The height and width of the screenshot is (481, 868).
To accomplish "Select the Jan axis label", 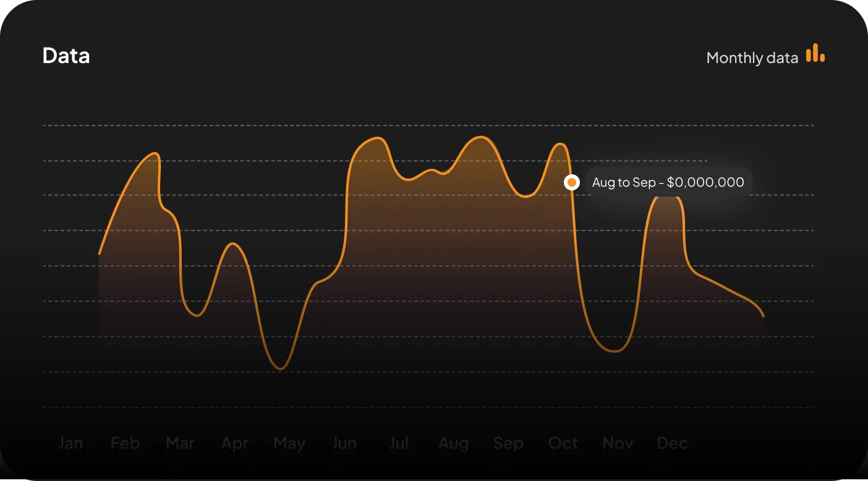I will (x=70, y=443).
